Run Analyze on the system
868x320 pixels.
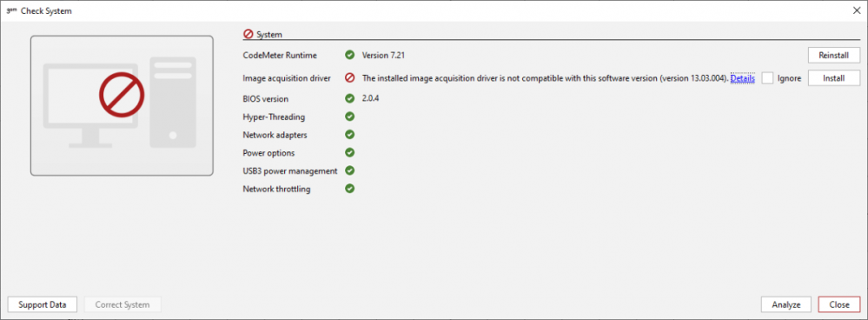(786, 304)
